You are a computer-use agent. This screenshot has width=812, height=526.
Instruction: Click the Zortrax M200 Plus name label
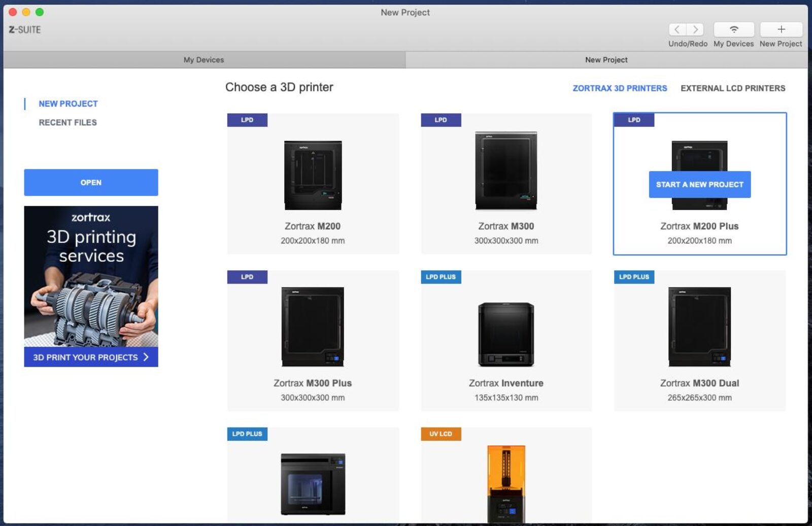point(699,226)
